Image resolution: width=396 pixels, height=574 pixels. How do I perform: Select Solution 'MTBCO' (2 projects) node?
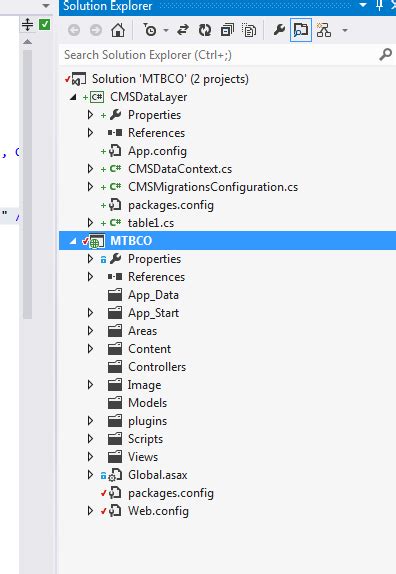[170, 79]
